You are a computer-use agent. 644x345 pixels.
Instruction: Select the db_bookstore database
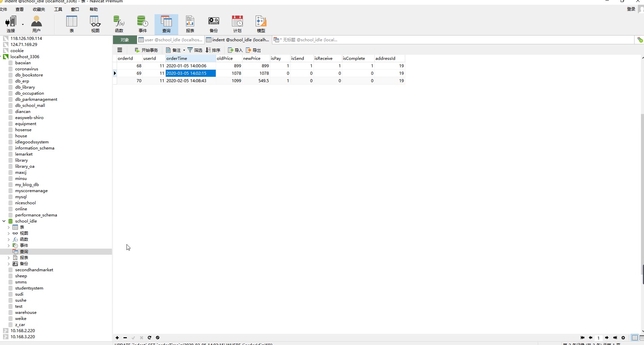pos(29,75)
